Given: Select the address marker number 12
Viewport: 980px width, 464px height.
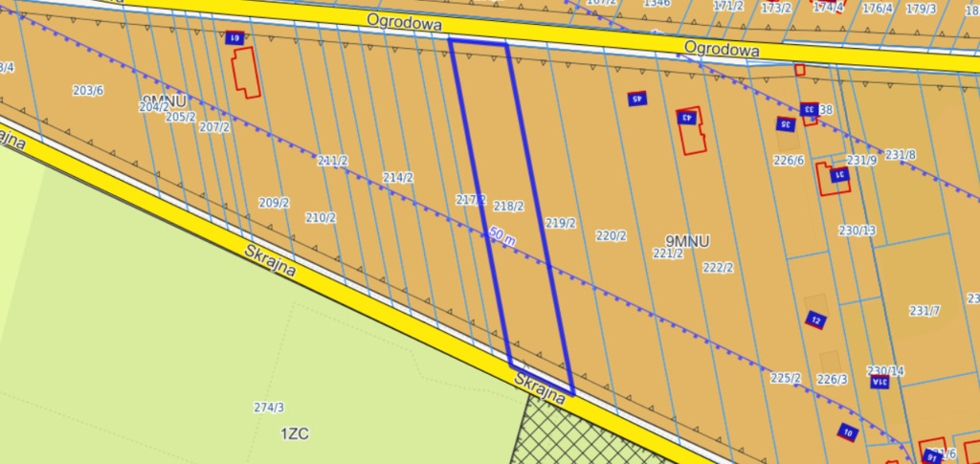Looking at the screenshot, I should pyautogui.click(x=815, y=320).
